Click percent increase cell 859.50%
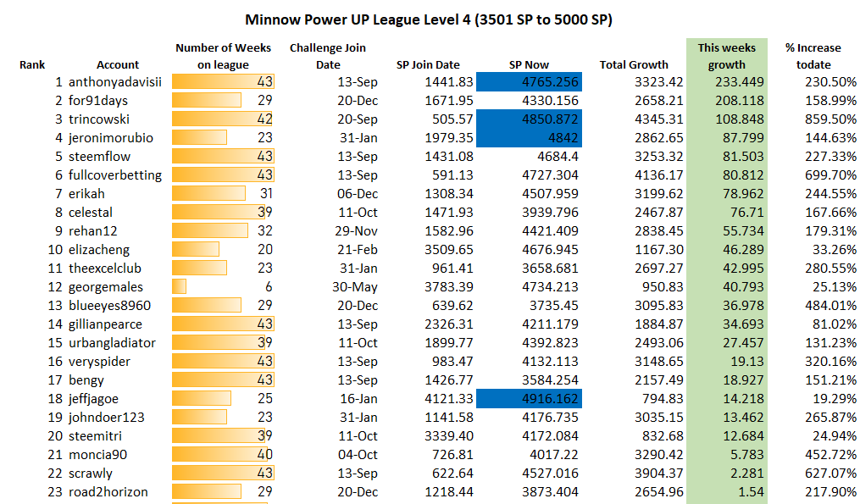 830,119
